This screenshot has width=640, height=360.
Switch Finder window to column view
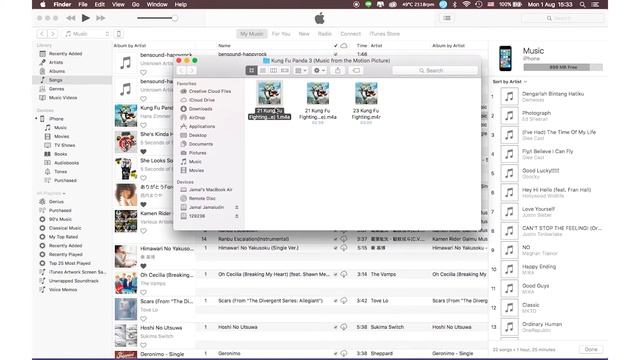[273, 71]
